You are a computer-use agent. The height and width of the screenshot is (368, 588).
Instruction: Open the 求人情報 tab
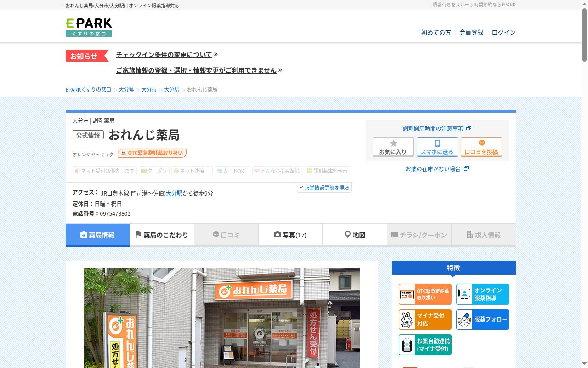pos(483,235)
